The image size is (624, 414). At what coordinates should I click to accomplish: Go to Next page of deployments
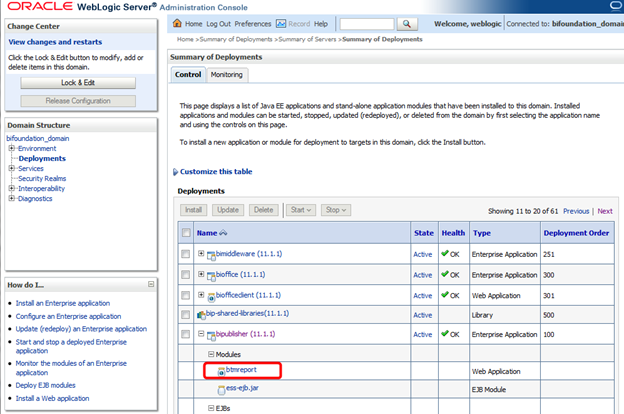tap(604, 211)
